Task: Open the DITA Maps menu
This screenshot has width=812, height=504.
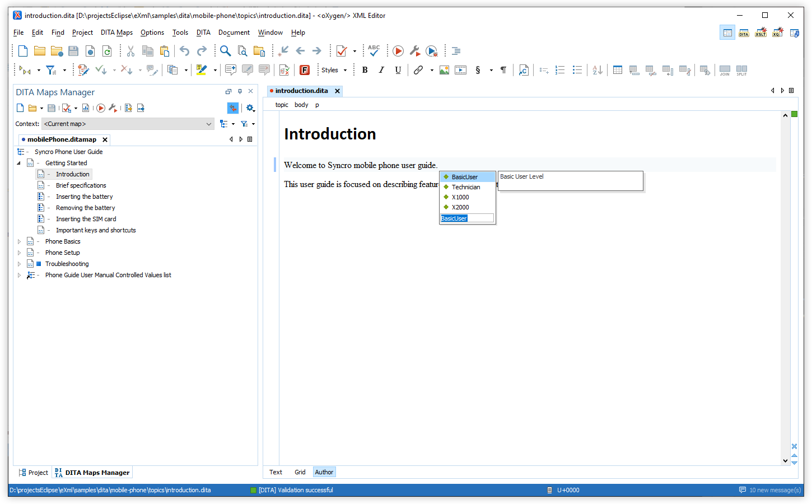Action: click(116, 32)
